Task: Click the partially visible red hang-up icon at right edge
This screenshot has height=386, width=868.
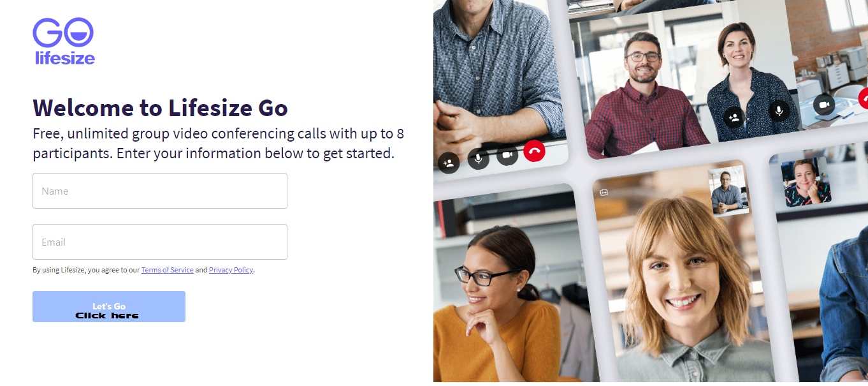Action: pos(864,98)
